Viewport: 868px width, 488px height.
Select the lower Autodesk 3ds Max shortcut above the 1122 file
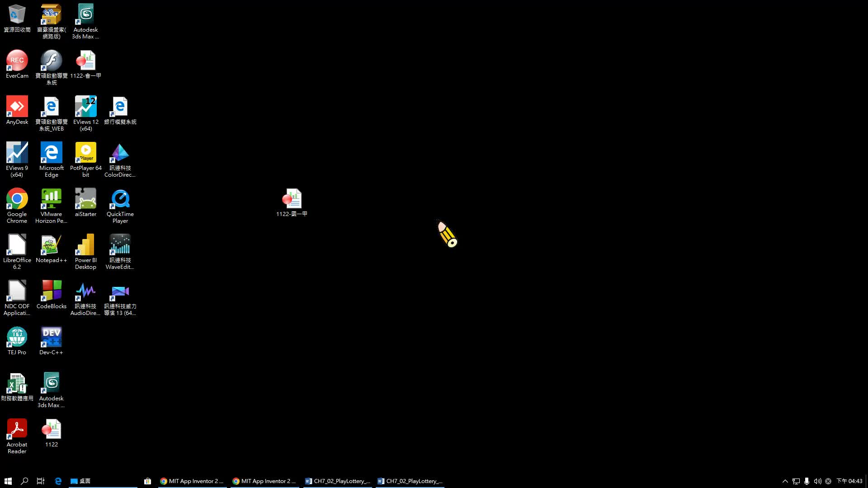point(52,390)
